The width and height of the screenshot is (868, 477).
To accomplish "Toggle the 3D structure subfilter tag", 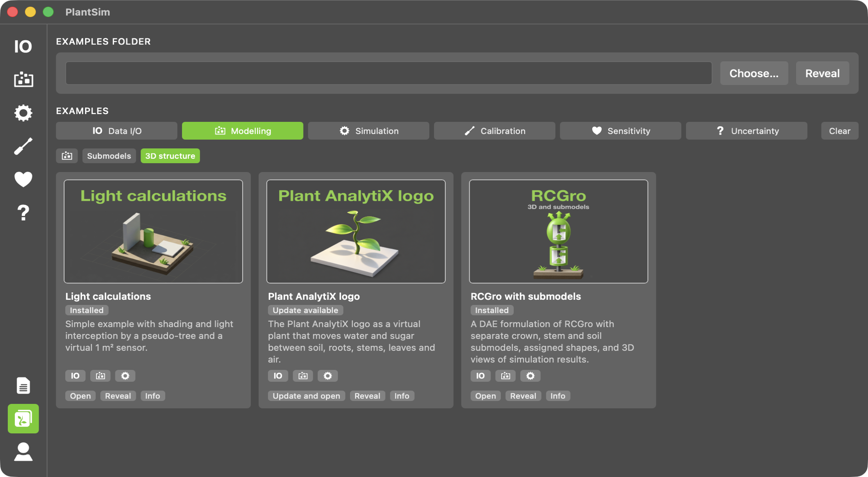I will pos(170,156).
